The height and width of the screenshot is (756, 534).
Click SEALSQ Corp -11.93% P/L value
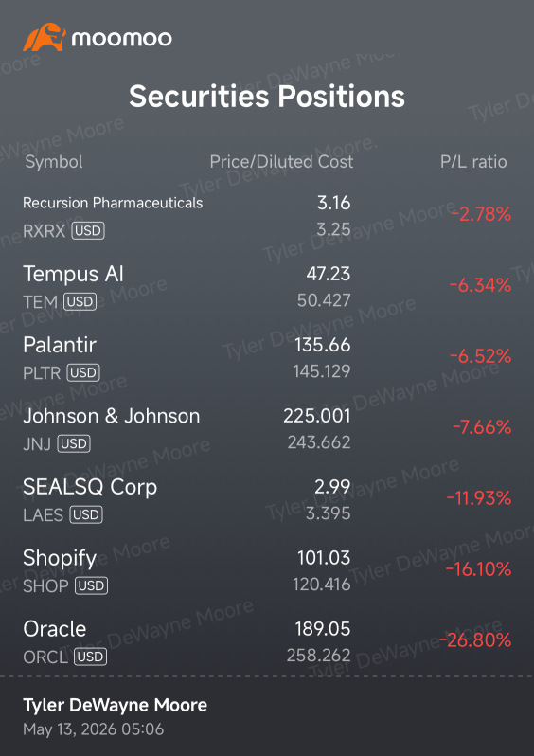coord(479,498)
